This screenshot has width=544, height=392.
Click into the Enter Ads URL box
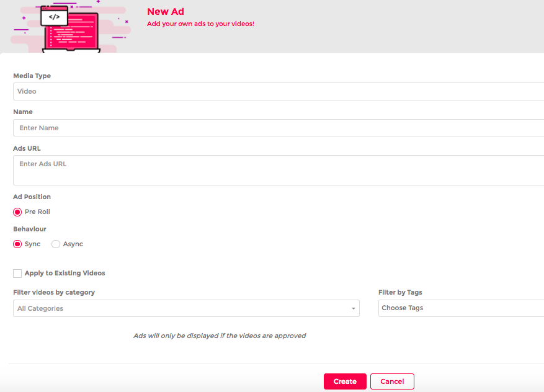point(278,170)
